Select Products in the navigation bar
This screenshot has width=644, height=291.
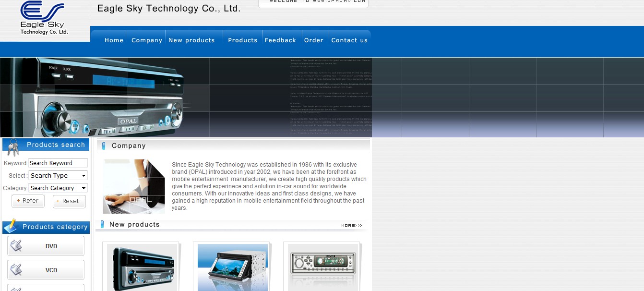[x=243, y=40]
